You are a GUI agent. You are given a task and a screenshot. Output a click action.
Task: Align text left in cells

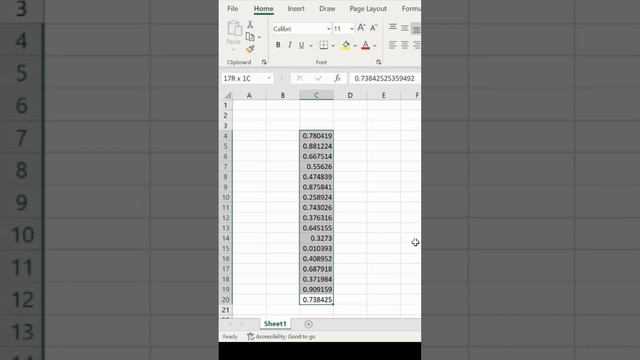click(x=393, y=45)
